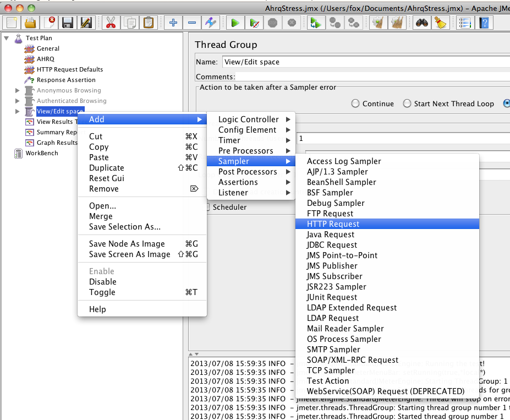
Task: Click the Comments input field
Action: [372, 77]
